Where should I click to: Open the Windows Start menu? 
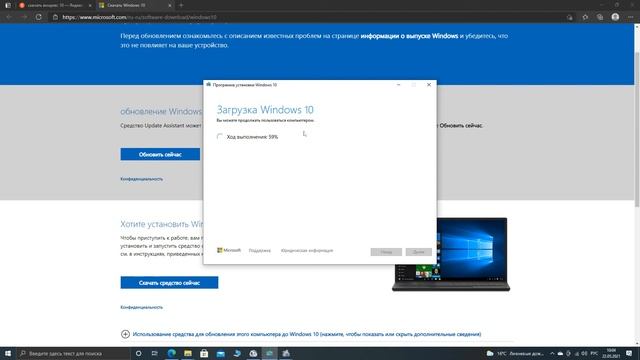7,353
